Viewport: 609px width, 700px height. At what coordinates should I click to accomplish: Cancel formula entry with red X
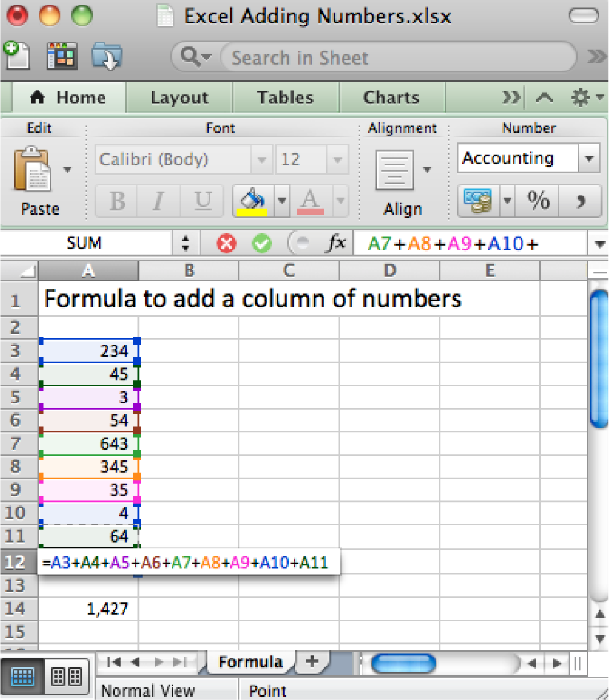(226, 244)
